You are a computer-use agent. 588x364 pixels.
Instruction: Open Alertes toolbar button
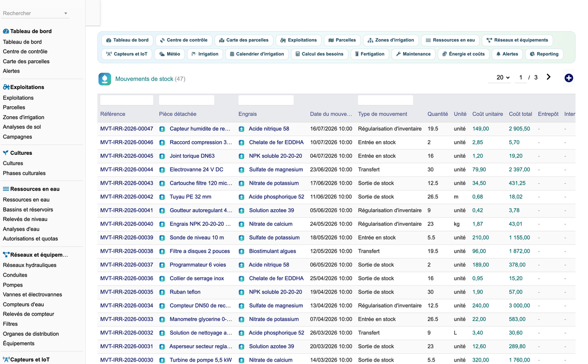tap(507, 54)
